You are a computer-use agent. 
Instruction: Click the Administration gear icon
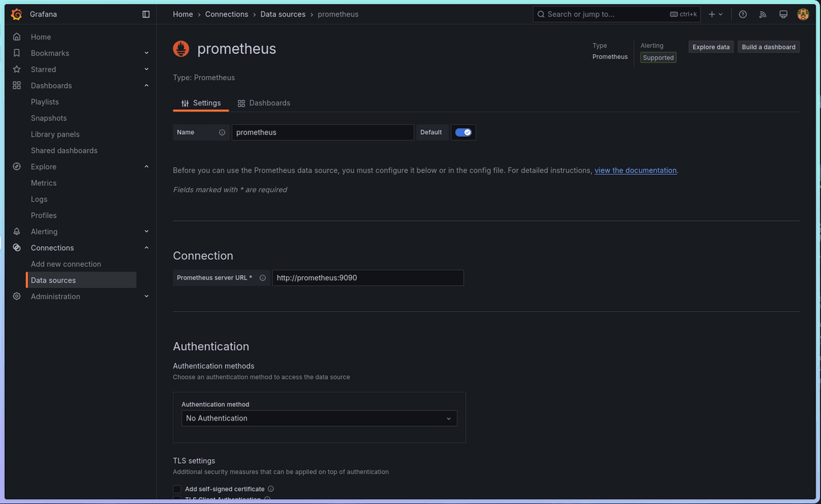pos(16,296)
